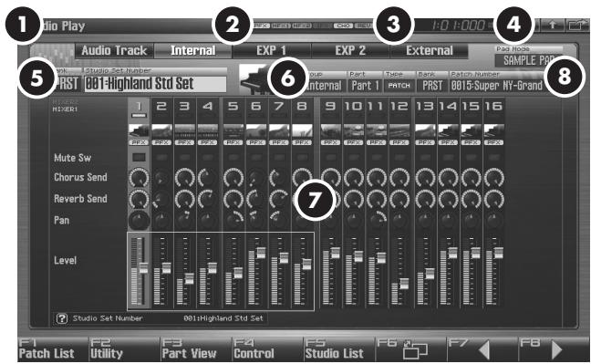Select the instrument thumbnail of part 2
591x364 pixels.
tap(161, 131)
